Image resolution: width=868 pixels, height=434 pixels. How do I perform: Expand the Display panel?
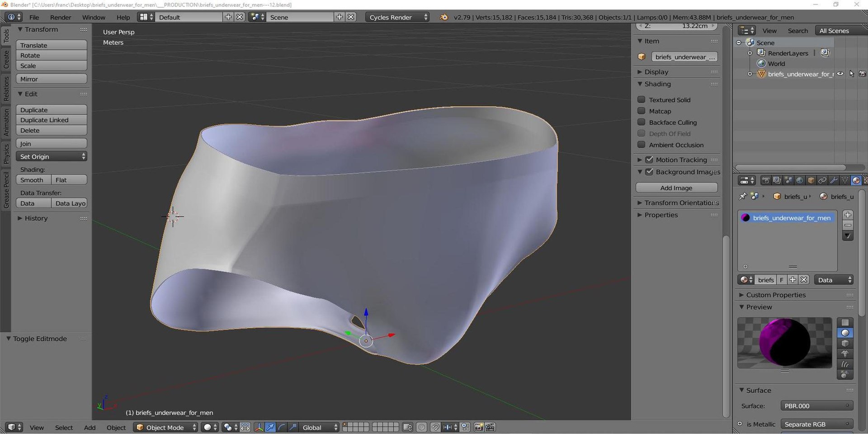point(656,72)
